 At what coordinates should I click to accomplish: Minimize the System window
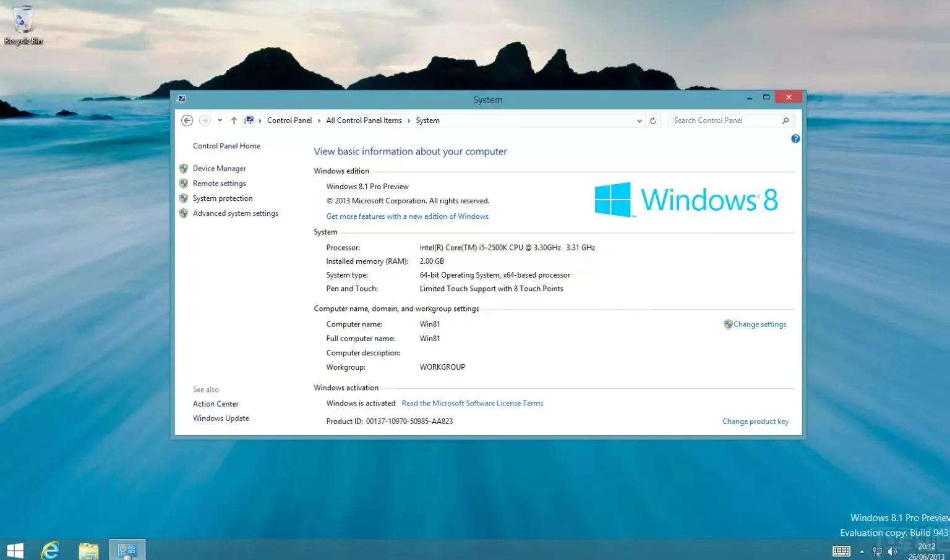coord(749,98)
